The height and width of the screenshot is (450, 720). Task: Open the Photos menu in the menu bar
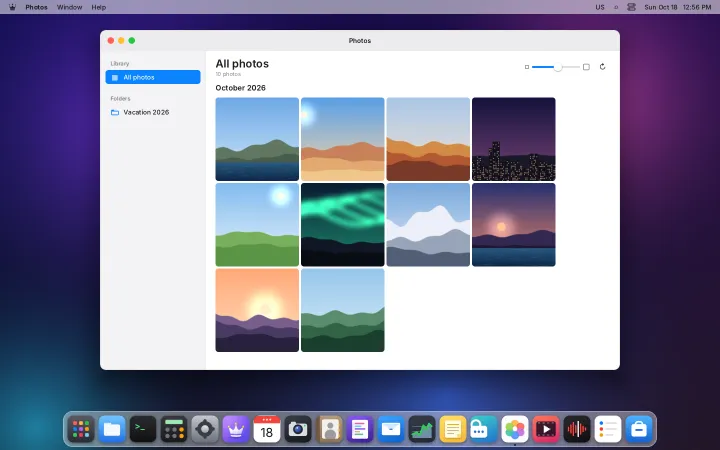click(x=36, y=7)
